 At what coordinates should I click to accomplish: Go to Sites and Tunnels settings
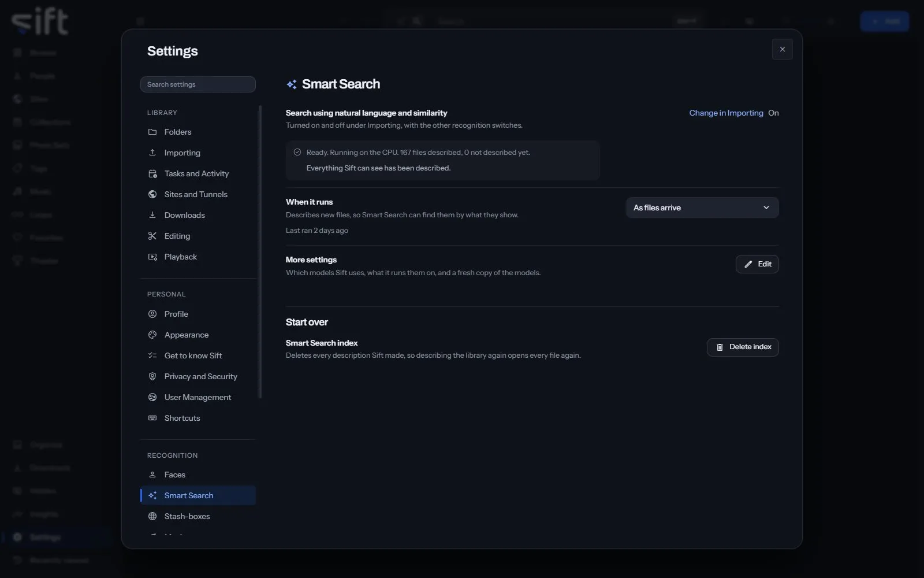click(198, 194)
